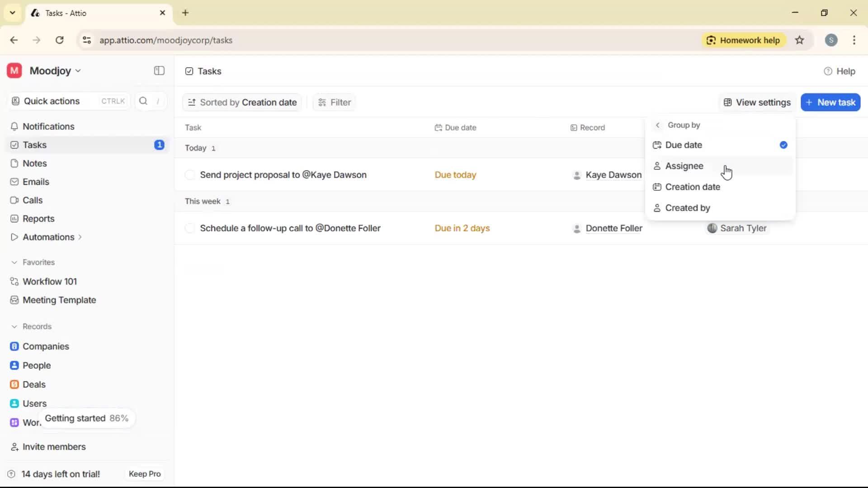The width and height of the screenshot is (868, 488).
Task: Open the Emails section
Action: click(x=36, y=182)
